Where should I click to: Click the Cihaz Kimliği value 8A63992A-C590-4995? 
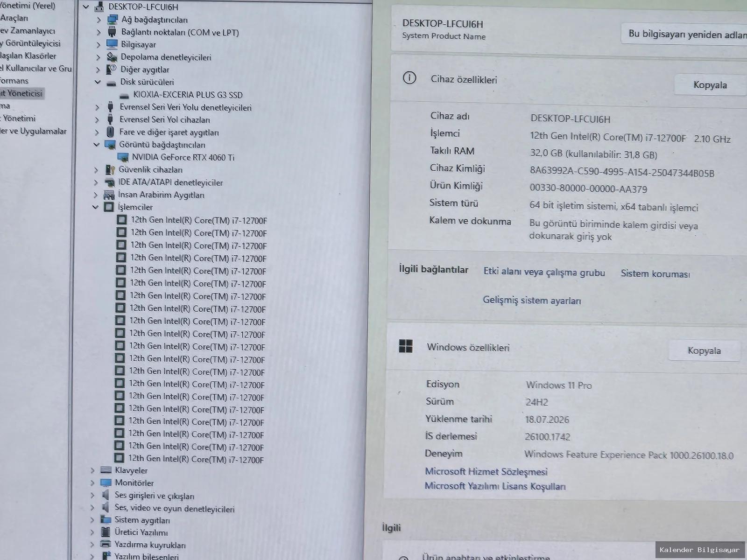click(x=622, y=172)
